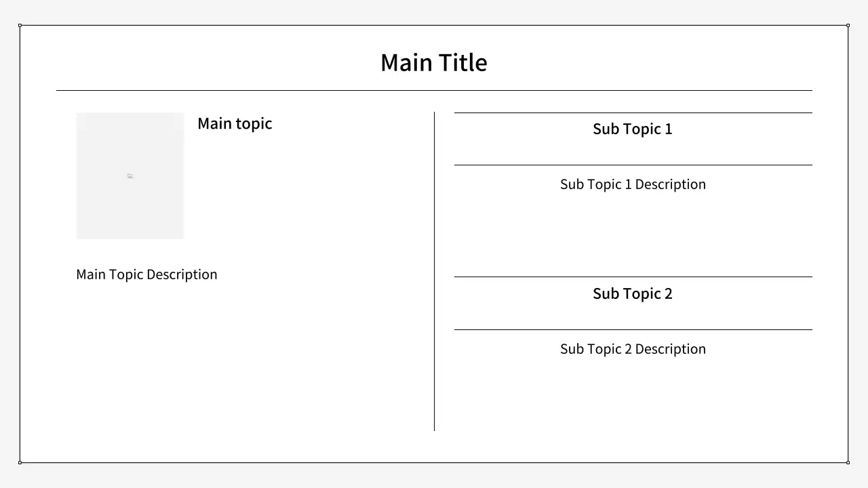The image size is (868, 488).
Task: Select the Sub Topic 2 Description text
Action: 633,349
